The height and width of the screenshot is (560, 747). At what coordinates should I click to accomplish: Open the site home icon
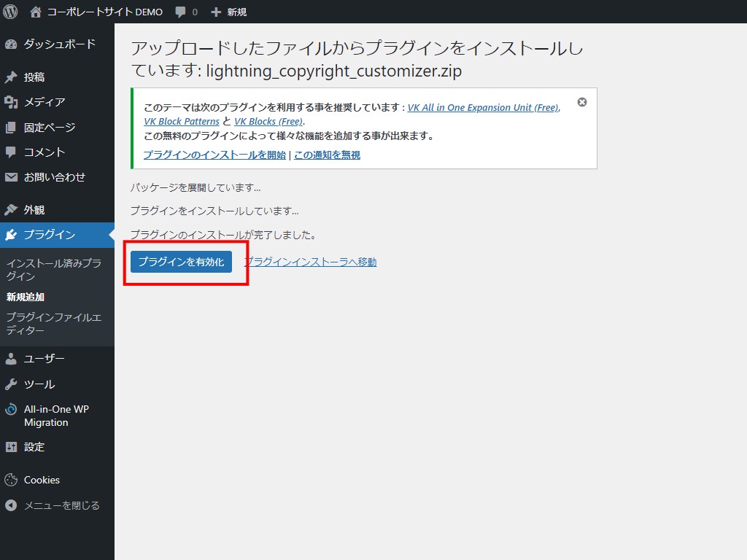[36, 12]
